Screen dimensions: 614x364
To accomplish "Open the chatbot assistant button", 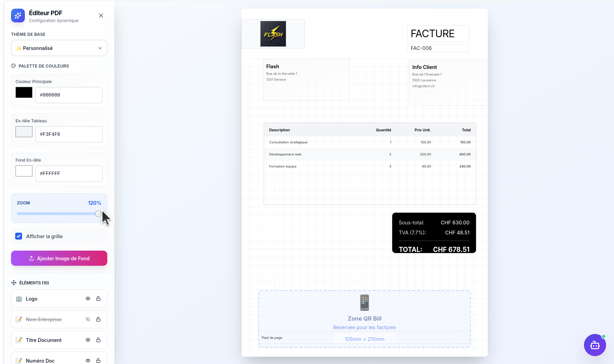I will (595, 345).
